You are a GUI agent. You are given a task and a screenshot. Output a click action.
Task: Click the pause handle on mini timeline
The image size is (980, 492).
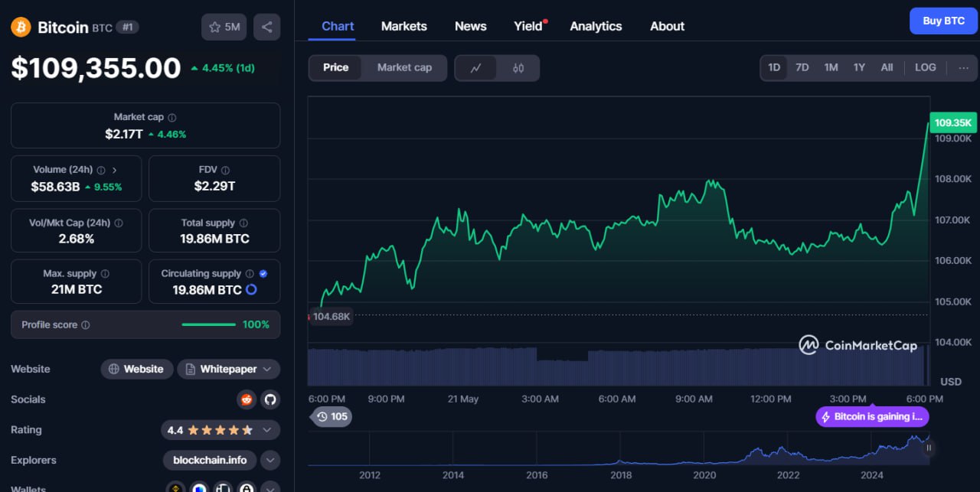(929, 448)
